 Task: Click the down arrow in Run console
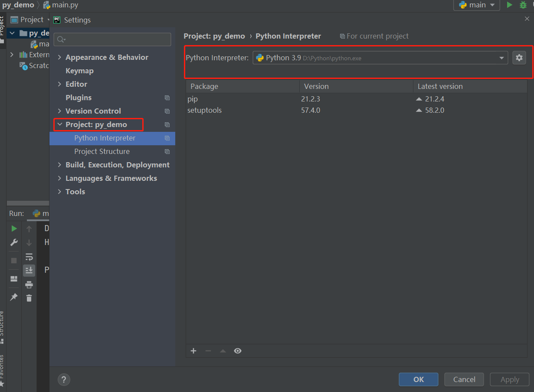[x=29, y=242]
